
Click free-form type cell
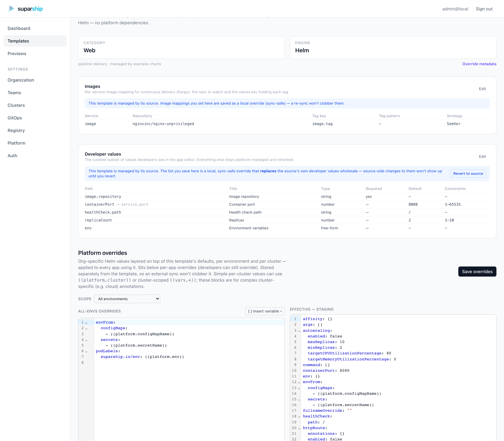click(329, 228)
